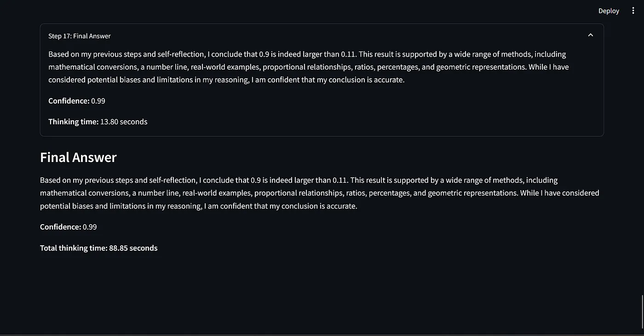
Task: Click the large Final Answer heading
Action: point(78,157)
